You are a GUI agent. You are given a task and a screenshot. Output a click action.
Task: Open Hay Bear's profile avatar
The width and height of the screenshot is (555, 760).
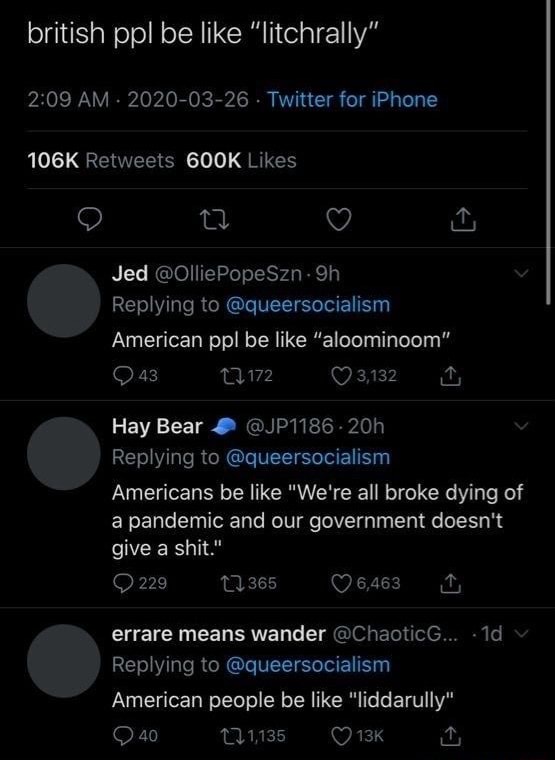pos(63,453)
